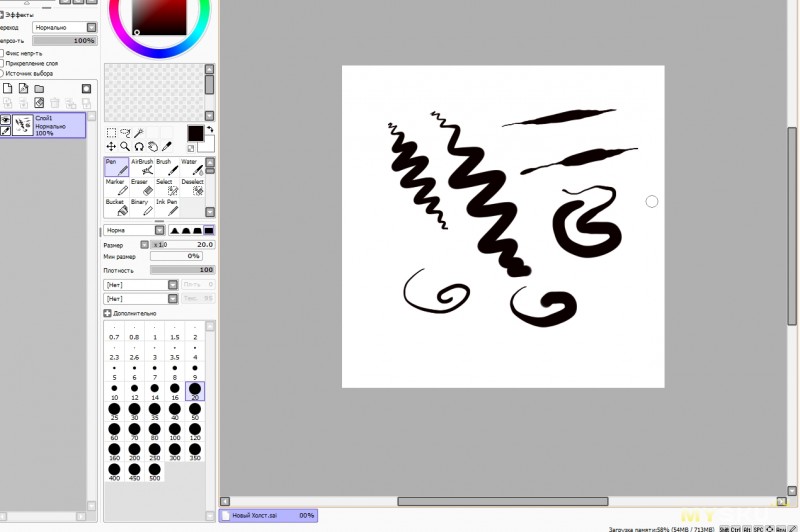Collapse the Эффекты section
800x532 pixels.
point(2,15)
